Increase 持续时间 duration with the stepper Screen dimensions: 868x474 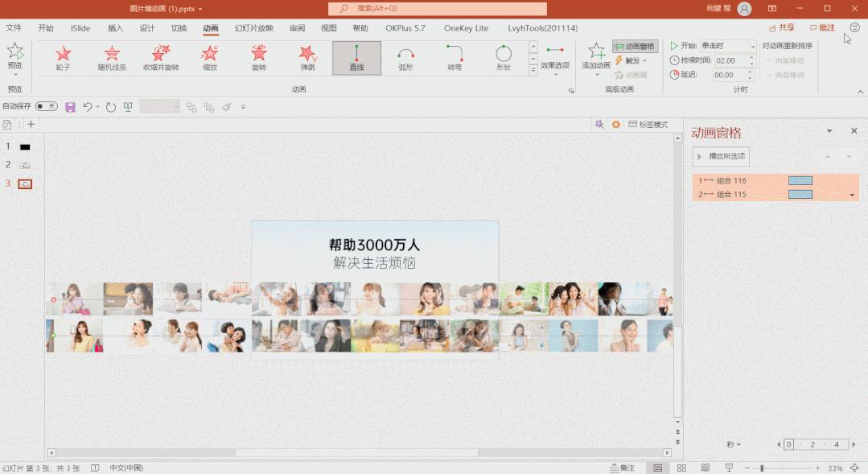pos(751,57)
